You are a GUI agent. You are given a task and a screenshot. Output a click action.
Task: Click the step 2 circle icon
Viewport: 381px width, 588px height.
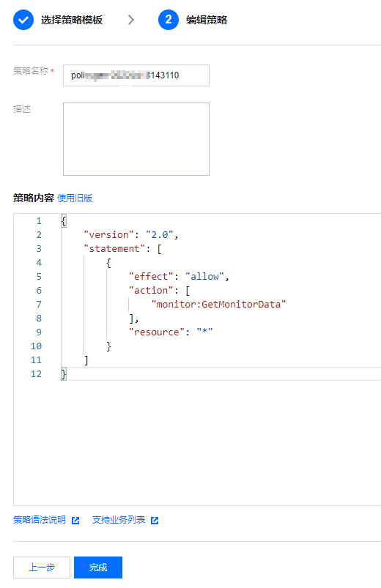(169, 20)
